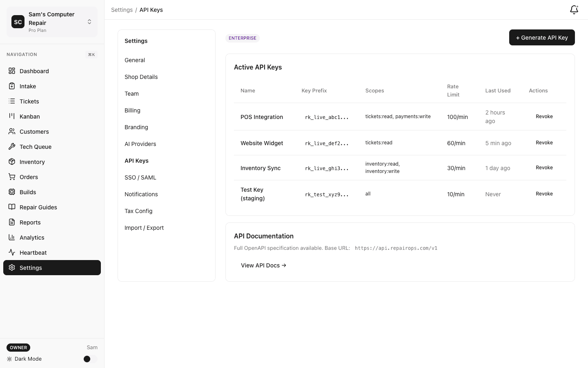Switch to SSO / SAML settings

pyautogui.click(x=140, y=177)
